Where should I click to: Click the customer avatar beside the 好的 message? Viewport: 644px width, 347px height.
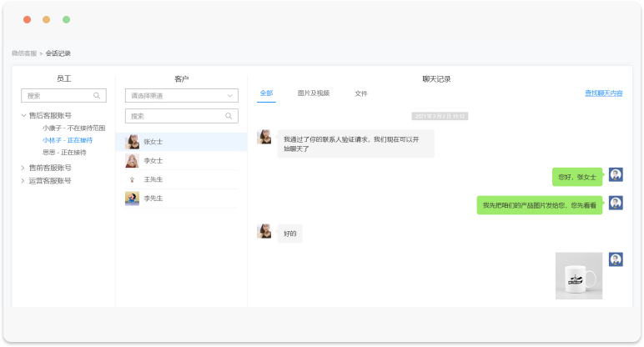point(264,231)
